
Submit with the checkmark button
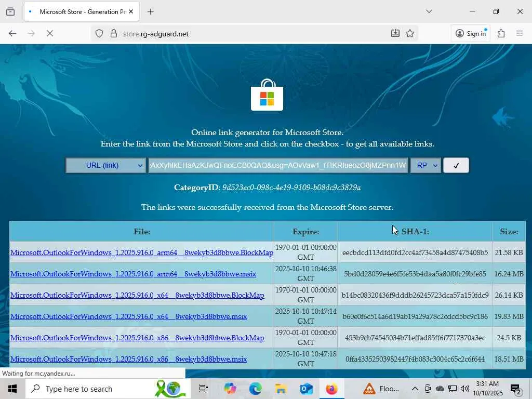coord(456,165)
